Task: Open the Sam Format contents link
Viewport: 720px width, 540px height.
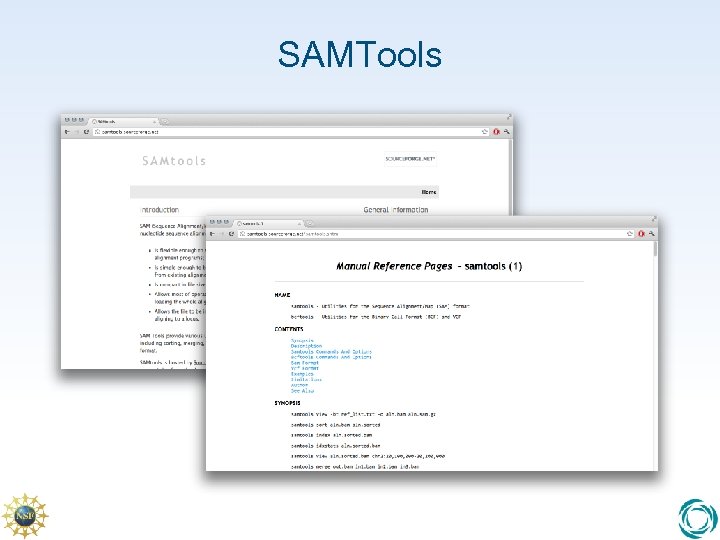Action: 304,363
